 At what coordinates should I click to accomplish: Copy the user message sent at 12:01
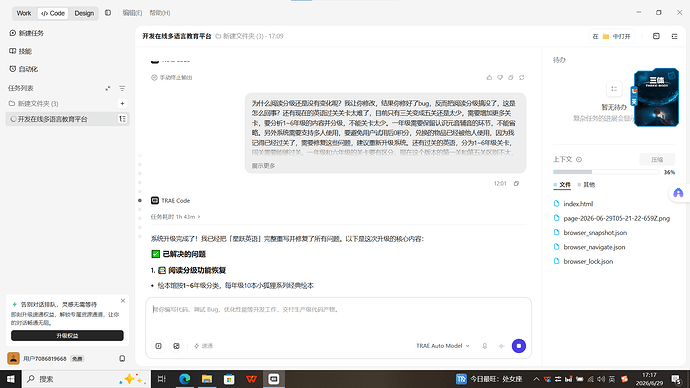coord(516,183)
